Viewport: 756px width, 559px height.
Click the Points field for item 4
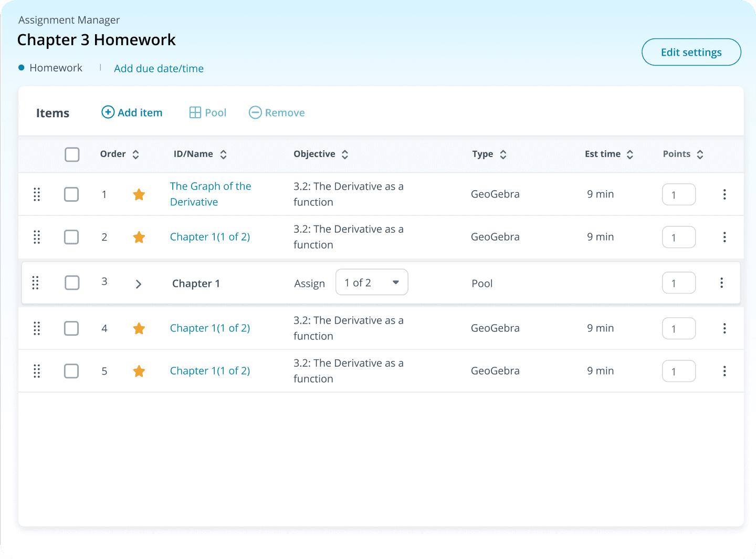pyautogui.click(x=679, y=328)
